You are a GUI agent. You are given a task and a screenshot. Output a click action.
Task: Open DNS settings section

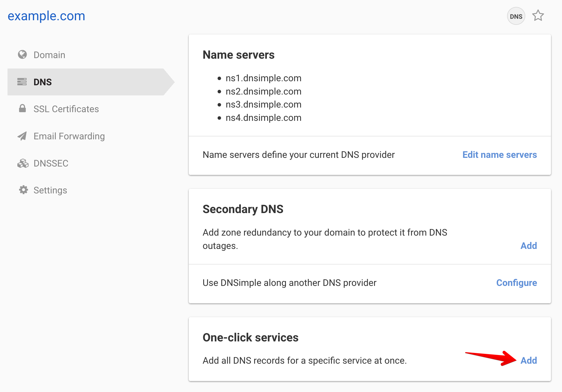[x=42, y=82]
